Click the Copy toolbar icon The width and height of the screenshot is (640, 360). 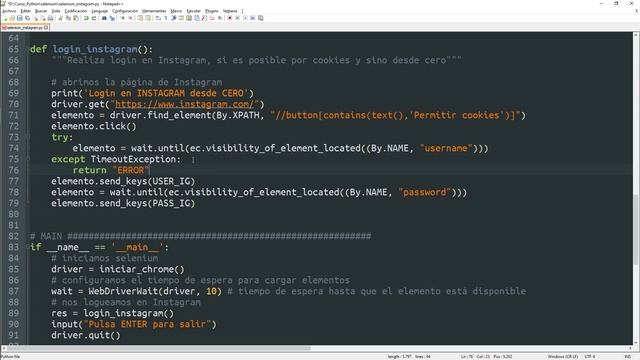coord(68,18)
